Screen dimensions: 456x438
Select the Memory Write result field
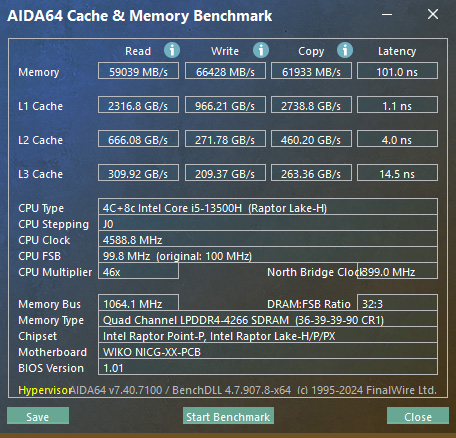[225, 71]
